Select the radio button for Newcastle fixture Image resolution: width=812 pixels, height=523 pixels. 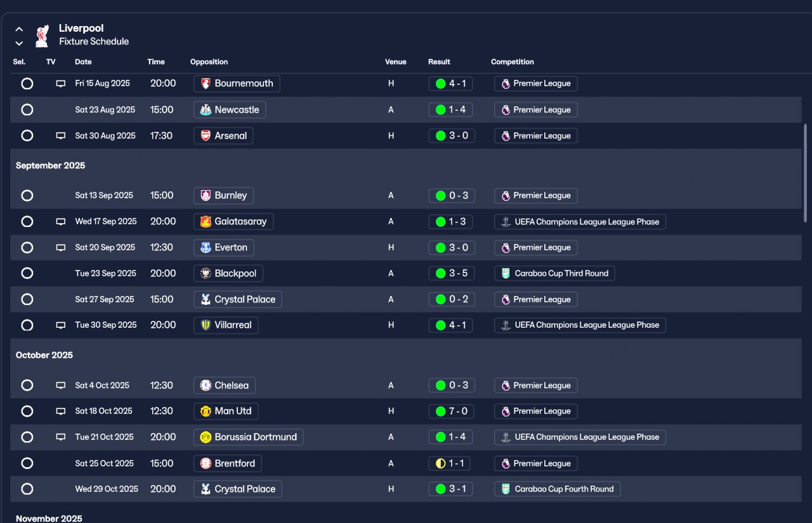coord(27,110)
